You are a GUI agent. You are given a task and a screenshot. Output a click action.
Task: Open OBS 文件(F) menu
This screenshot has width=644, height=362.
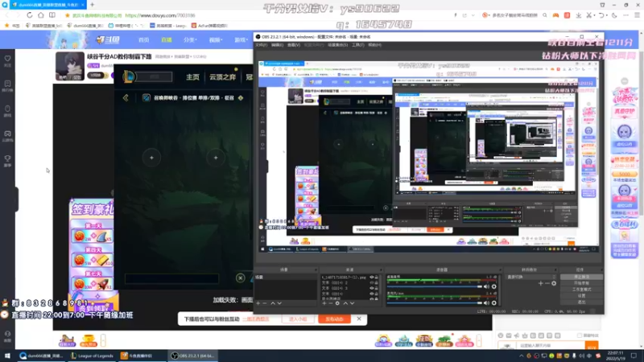tap(261, 45)
